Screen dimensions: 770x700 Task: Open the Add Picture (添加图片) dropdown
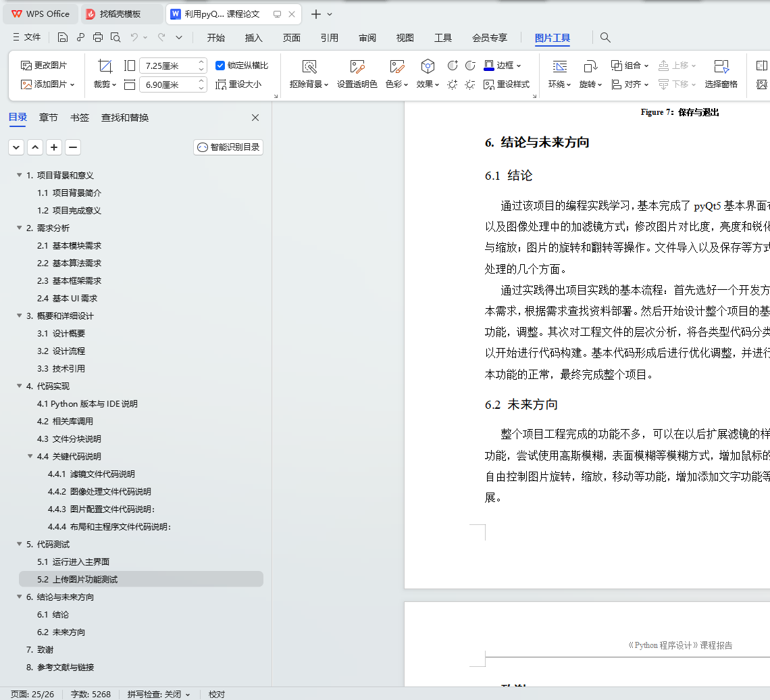(48, 84)
